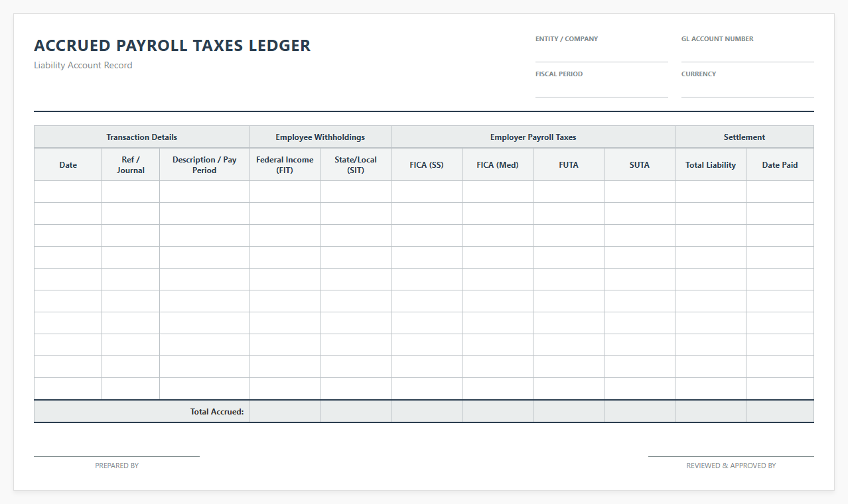The width and height of the screenshot is (848, 504).
Task: Click Total Accrued cell under Federal Income (FIT)
Action: [x=285, y=411]
